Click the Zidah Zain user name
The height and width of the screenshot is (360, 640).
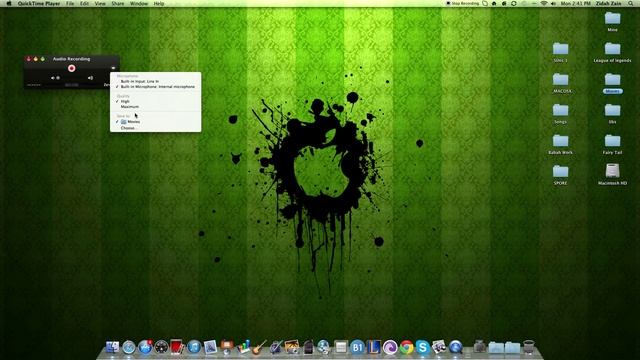tap(609, 3)
